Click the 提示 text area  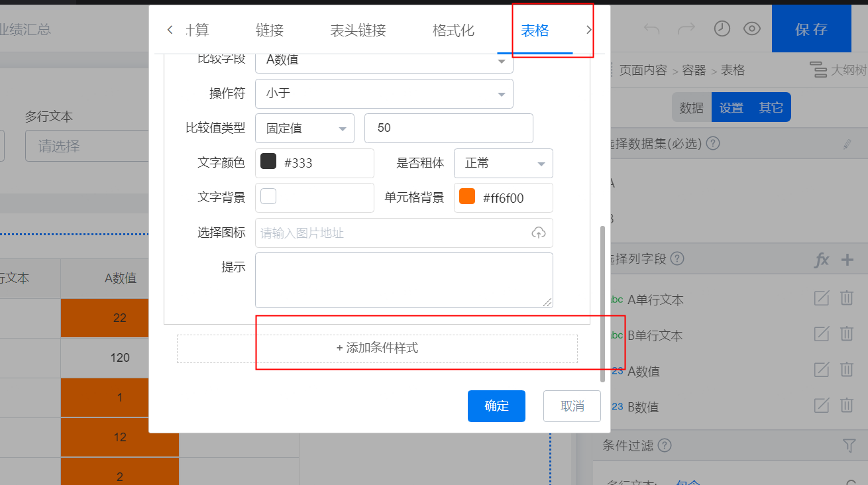[404, 280]
